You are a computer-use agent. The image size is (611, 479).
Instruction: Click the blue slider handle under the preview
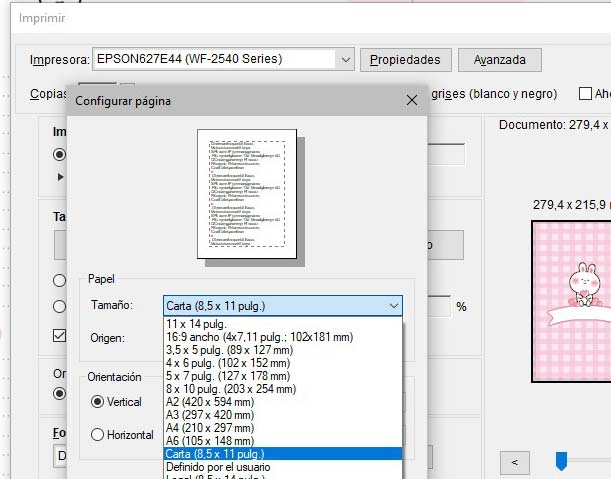pos(561,460)
